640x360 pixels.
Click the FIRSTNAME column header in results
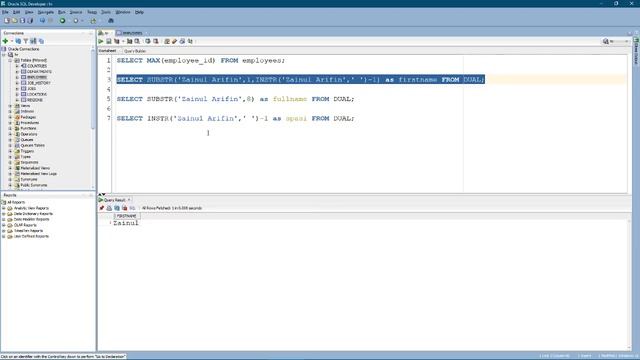point(127,216)
